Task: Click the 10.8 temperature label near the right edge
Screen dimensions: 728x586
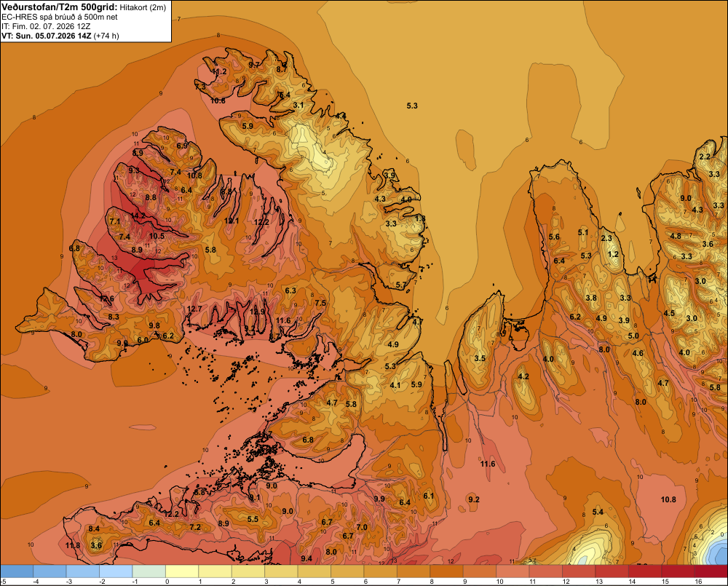Action: [x=668, y=499]
